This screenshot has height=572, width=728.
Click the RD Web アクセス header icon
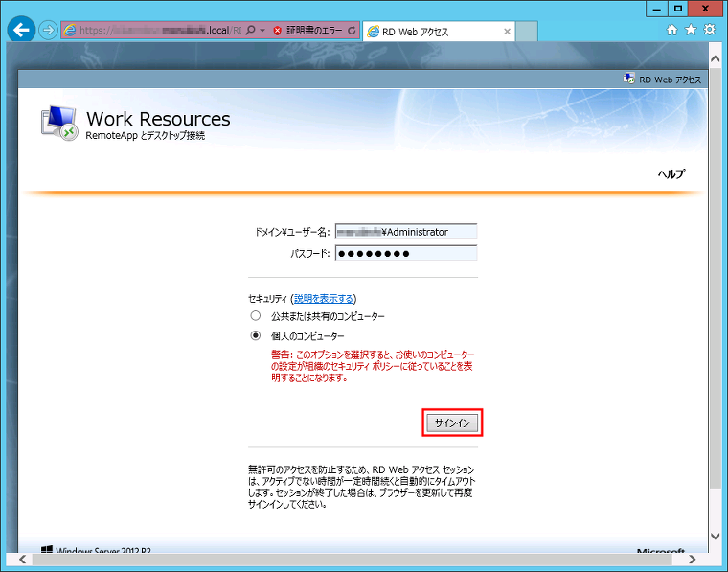tap(629, 79)
